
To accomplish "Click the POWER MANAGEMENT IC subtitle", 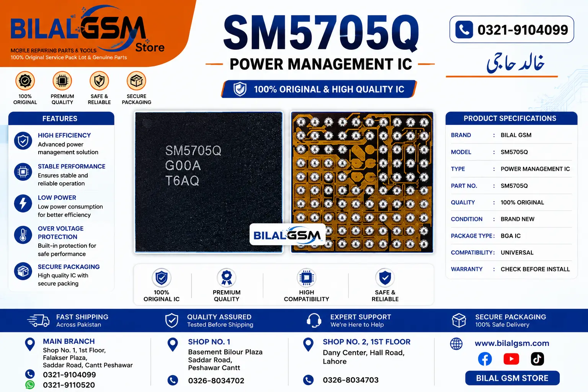I will 321,64.
